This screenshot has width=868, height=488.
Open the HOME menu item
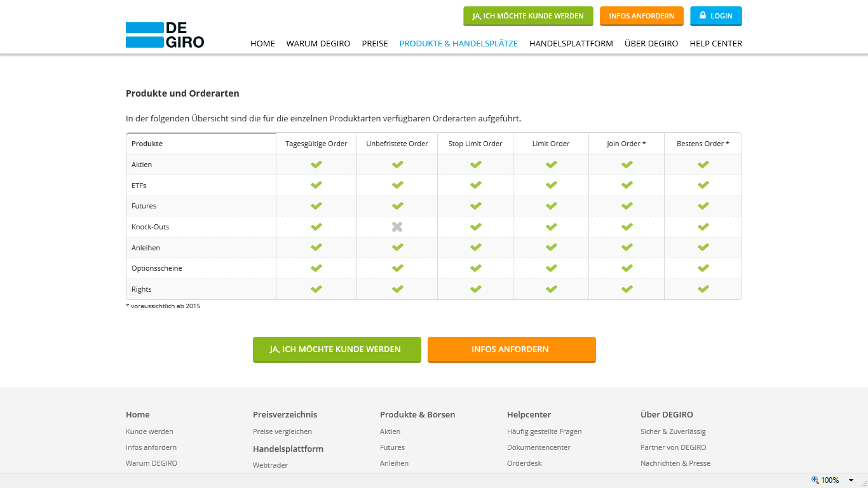(262, 44)
